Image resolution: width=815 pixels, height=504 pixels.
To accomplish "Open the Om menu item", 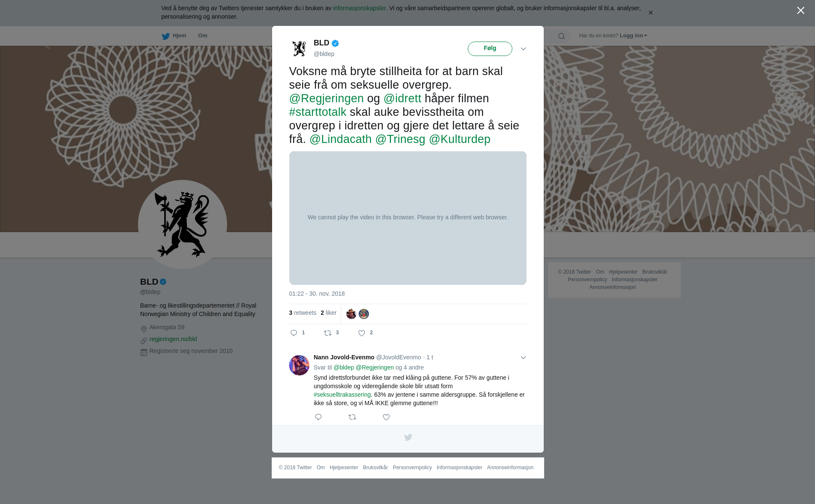I will coord(202,36).
